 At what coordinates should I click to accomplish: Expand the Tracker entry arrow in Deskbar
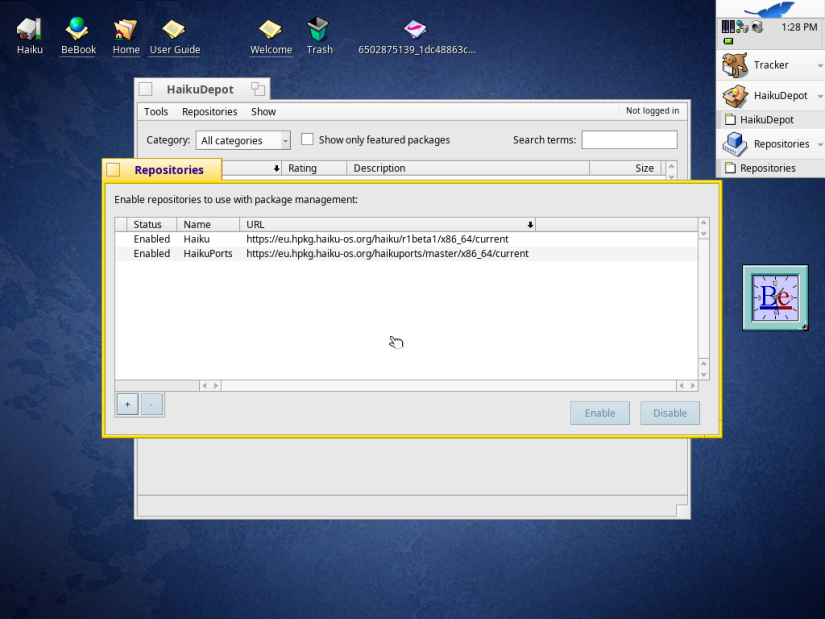pyautogui.click(x=820, y=66)
